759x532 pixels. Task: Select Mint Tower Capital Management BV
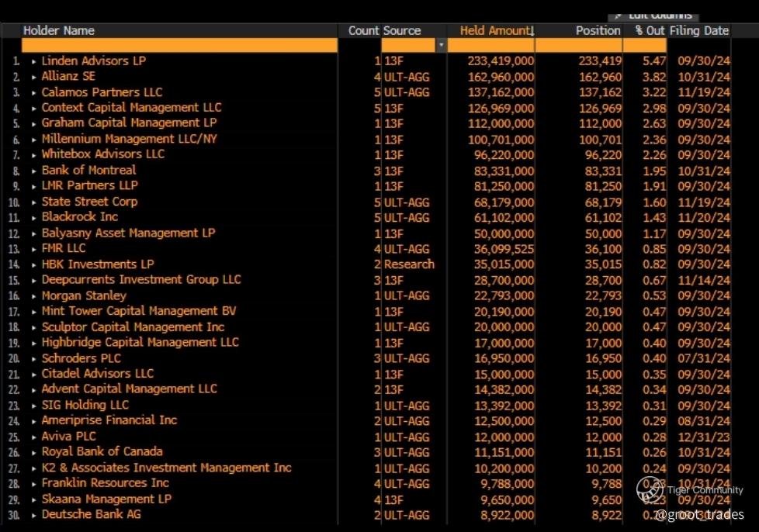coord(138,311)
